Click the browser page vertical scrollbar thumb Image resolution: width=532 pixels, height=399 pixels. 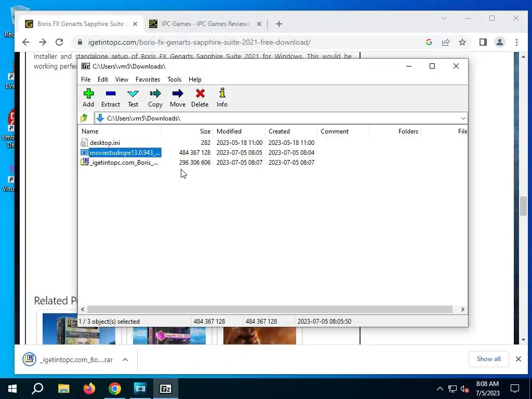click(523, 206)
